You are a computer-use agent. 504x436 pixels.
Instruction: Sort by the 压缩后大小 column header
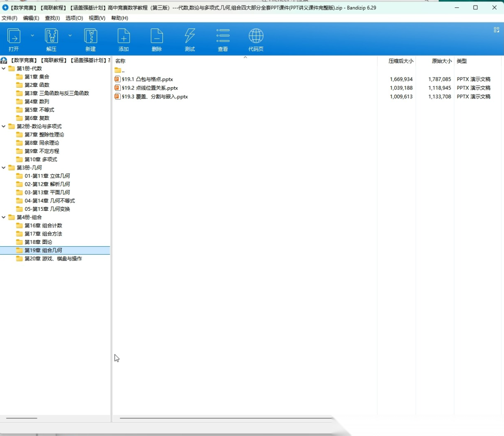[x=400, y=61]
